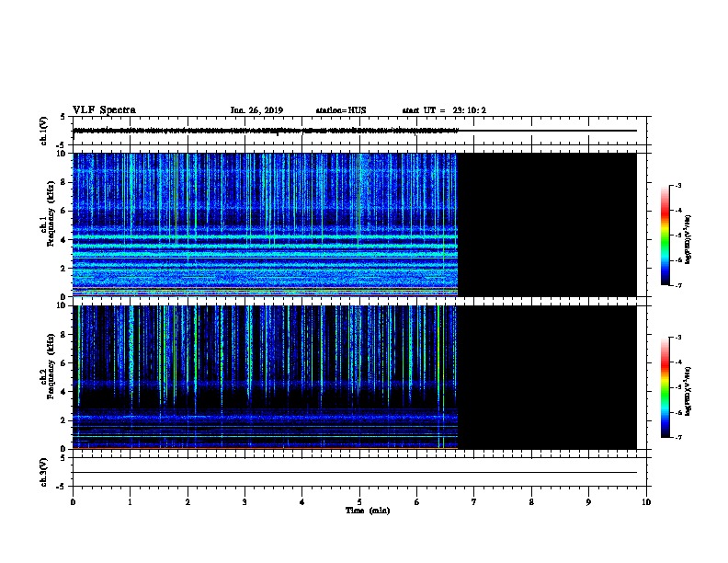Click the "6" kHz tick of ch.2 spectrogram
Viewport: 728px width, 563px height.
(63, 363)
